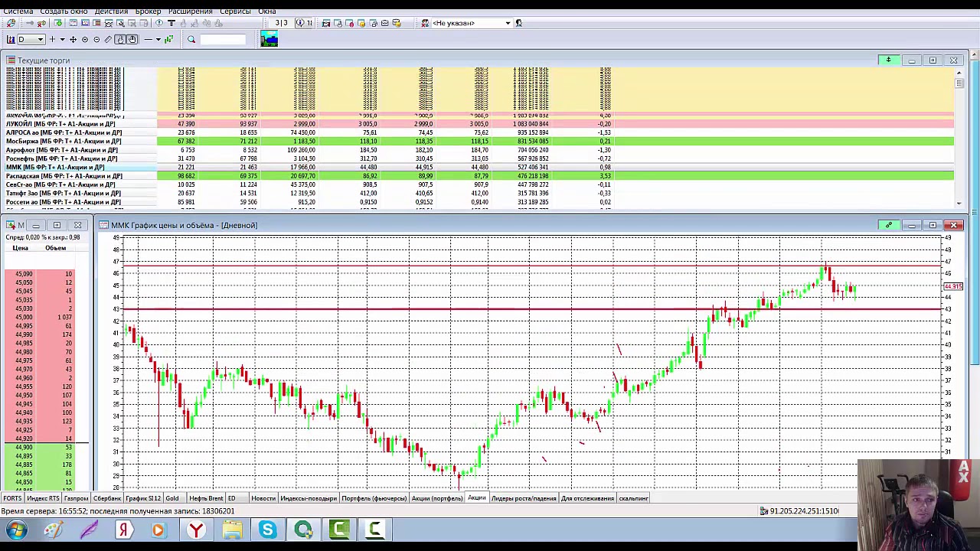This screenshot has width=980, height=551.
Task: Select the АЛРОСА ао row in the table
Action: coord(479,132)
